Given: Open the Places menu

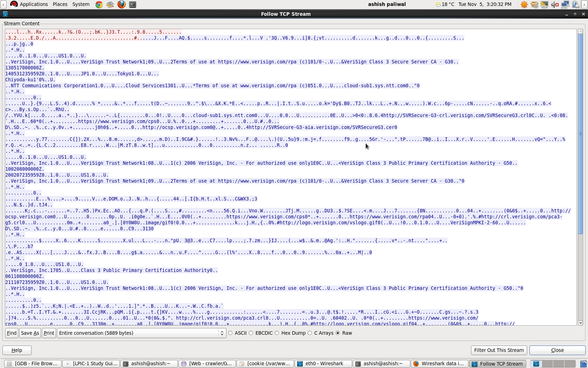Looking at the screenshot, I should tap(60, 4).
